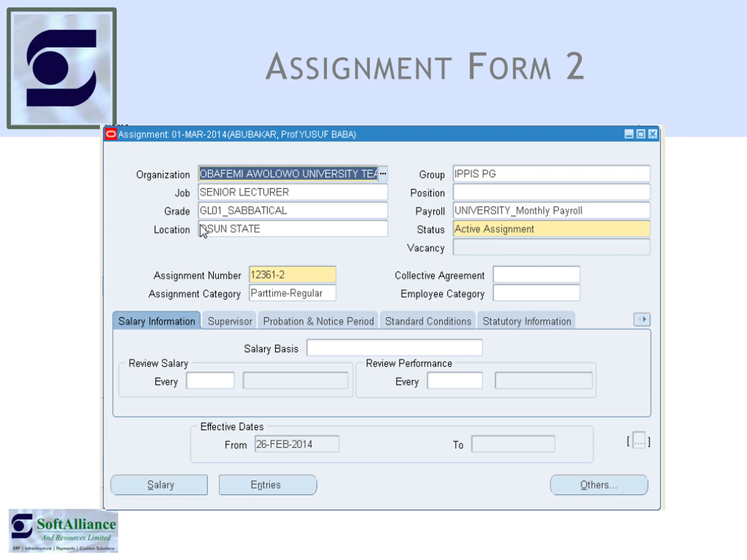This screenshot has width=747, height=560.
Task: Click the Status field Active Assignment
Action: [551, 229]
